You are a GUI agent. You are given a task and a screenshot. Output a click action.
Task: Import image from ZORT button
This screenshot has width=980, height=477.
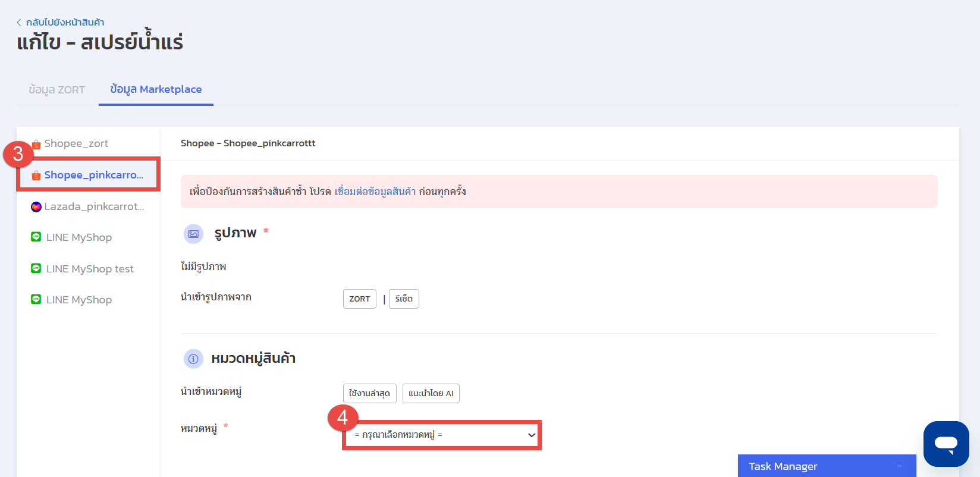point(360,299)
